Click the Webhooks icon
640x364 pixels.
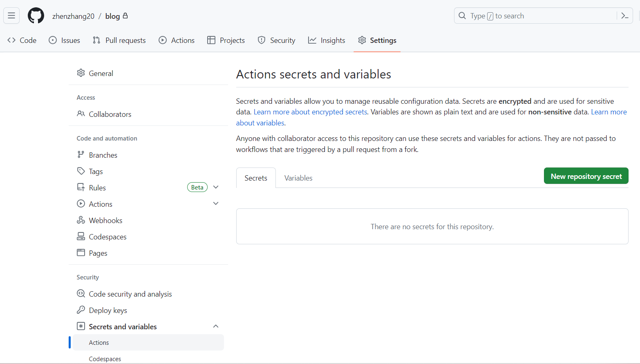[81, 220]
